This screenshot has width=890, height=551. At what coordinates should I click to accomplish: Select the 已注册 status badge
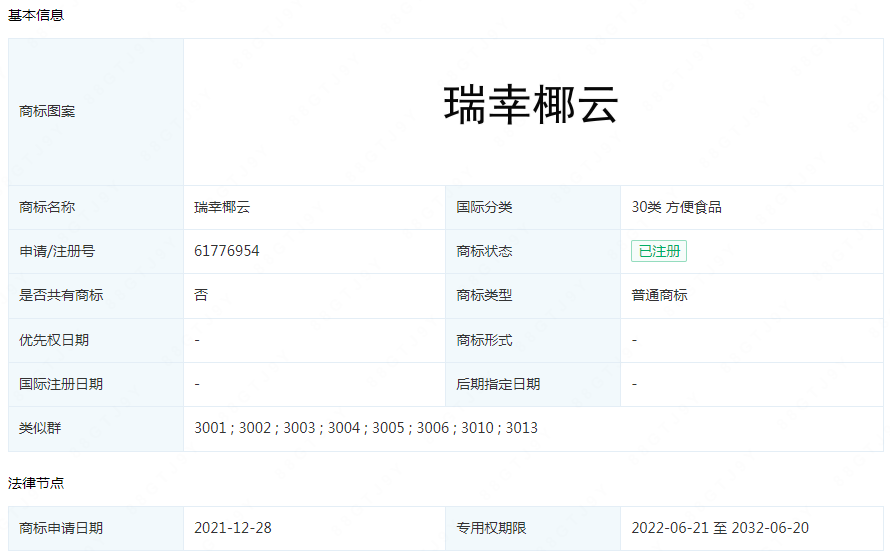(x=658, y=251)
